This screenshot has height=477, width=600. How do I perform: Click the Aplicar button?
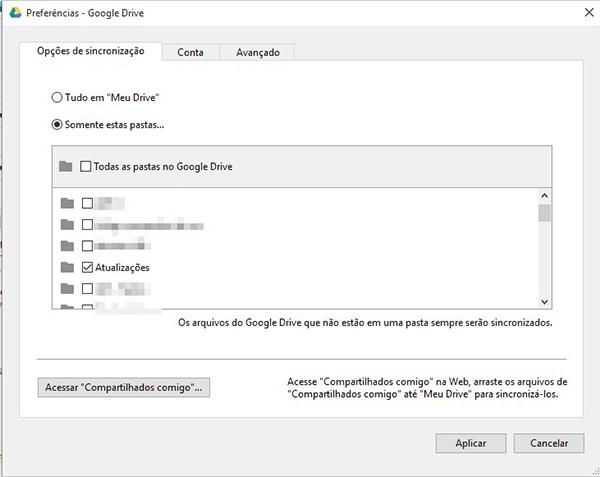(471, 443)
